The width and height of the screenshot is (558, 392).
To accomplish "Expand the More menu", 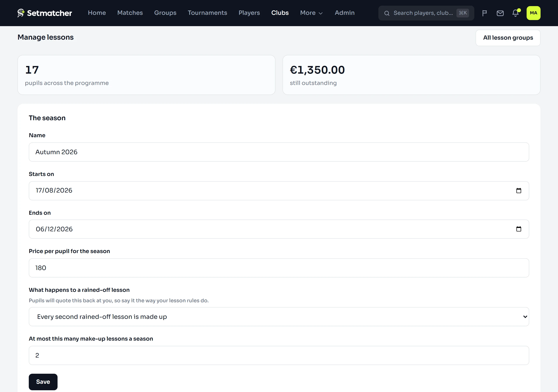I will [311, 13].
